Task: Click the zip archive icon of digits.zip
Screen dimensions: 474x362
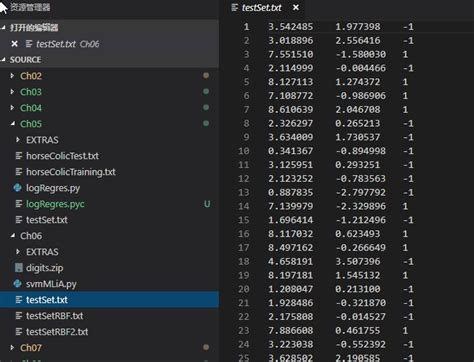Action: point(19,268)
